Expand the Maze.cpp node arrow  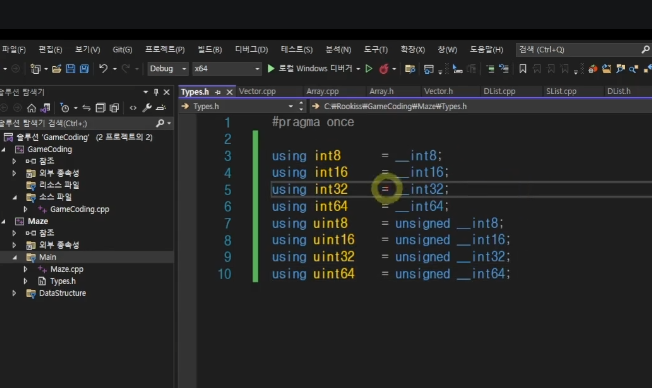coord(25,269)
